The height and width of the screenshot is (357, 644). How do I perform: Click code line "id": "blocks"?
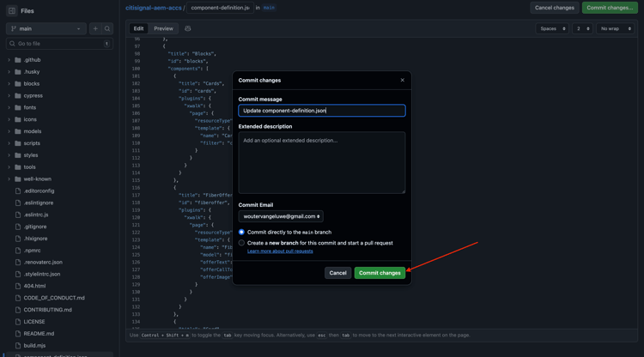pos(188,61)
